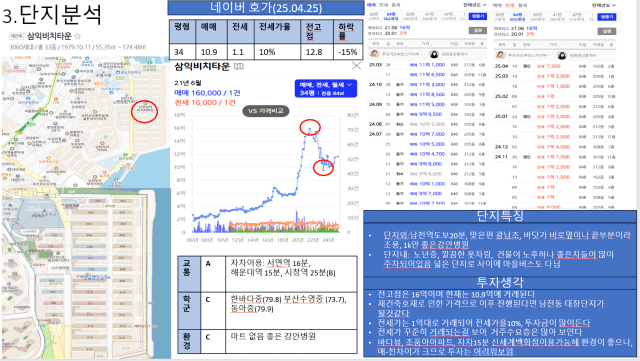640x361 pixels.
Task: Click the blue button beside the right list's size tabs
Action: pos(607,17)
